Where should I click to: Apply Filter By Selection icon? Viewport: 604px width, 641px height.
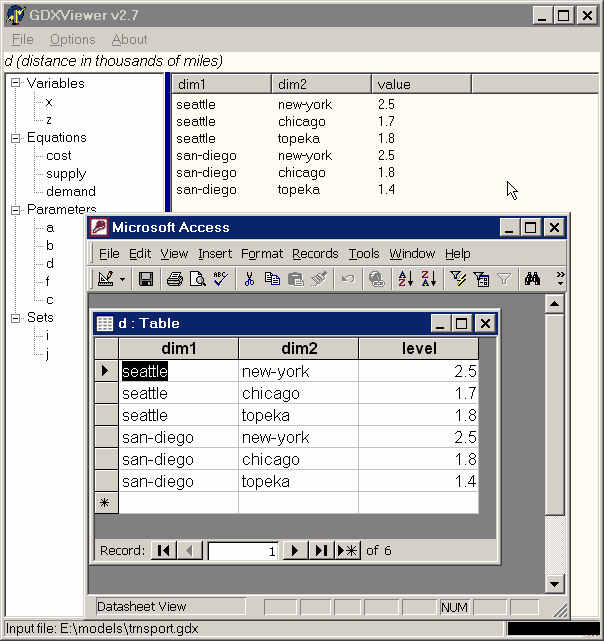pyautogui.click(x=457, y=279)
